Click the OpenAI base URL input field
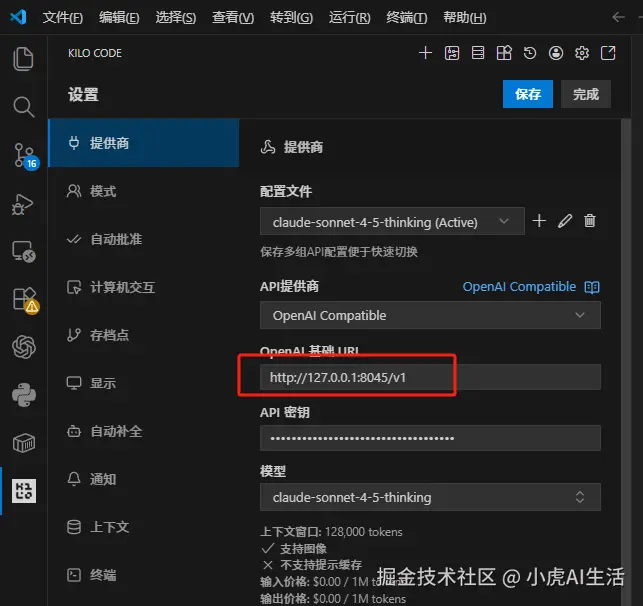Screen dimensions: 643x606 point(430,377)
